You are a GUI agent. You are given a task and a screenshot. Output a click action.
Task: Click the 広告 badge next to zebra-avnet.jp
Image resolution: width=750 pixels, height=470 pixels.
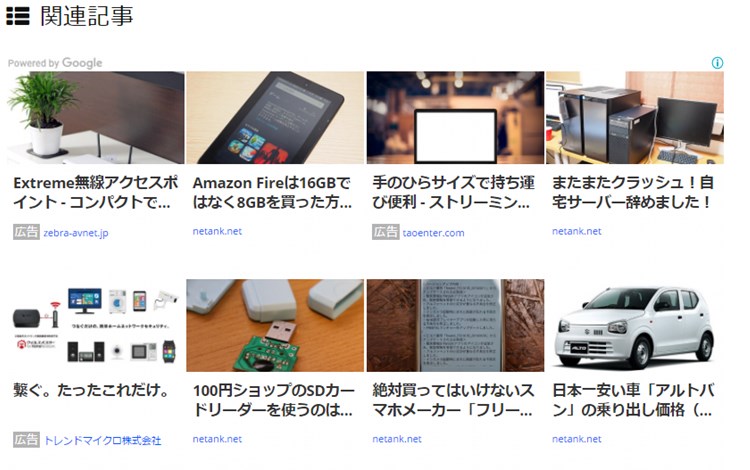click(x=26, y=232)
